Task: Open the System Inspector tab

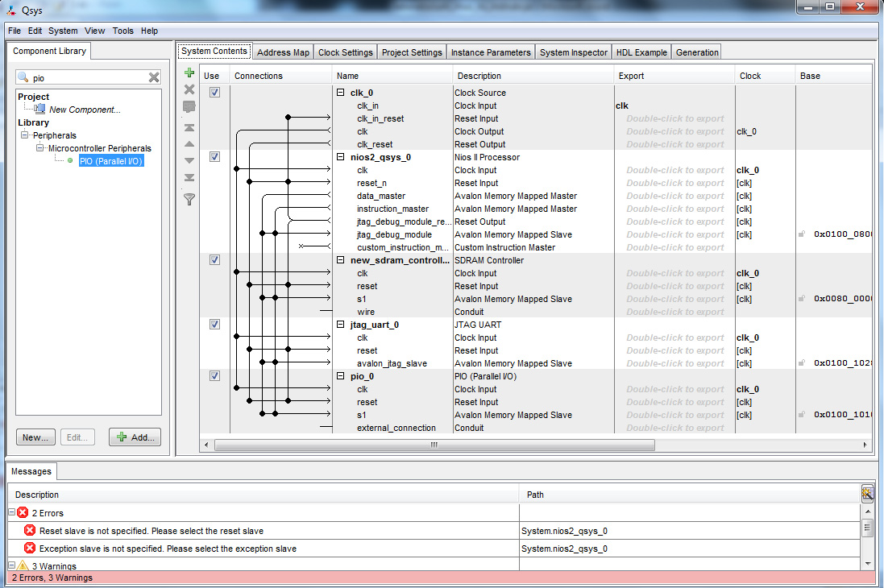Action: tap(574, 52)
